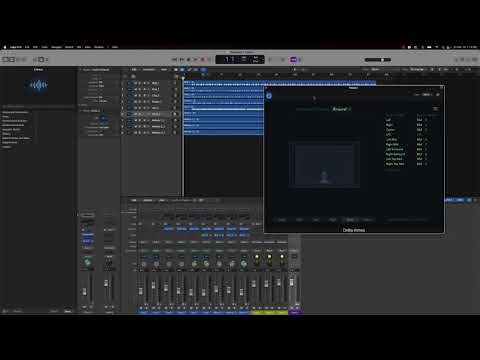Adjust the master volume slider in control bar
This screenshot has height=360, width=480.
[x=378, y=60]
